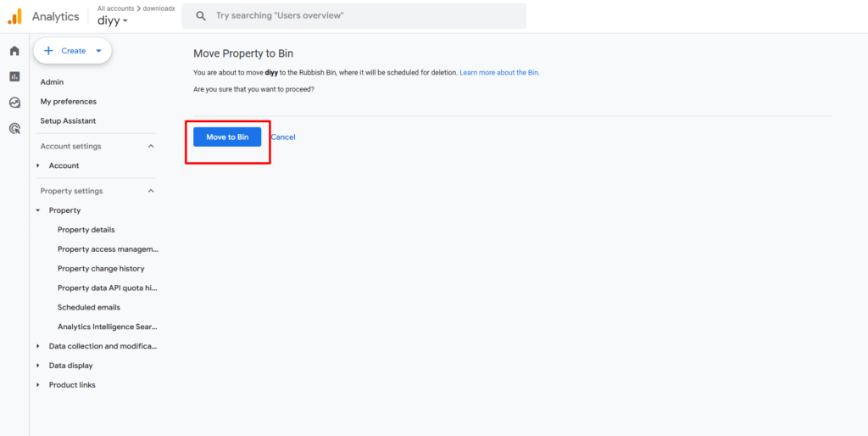Collapse the Property settings section chevron

[151, 191]
